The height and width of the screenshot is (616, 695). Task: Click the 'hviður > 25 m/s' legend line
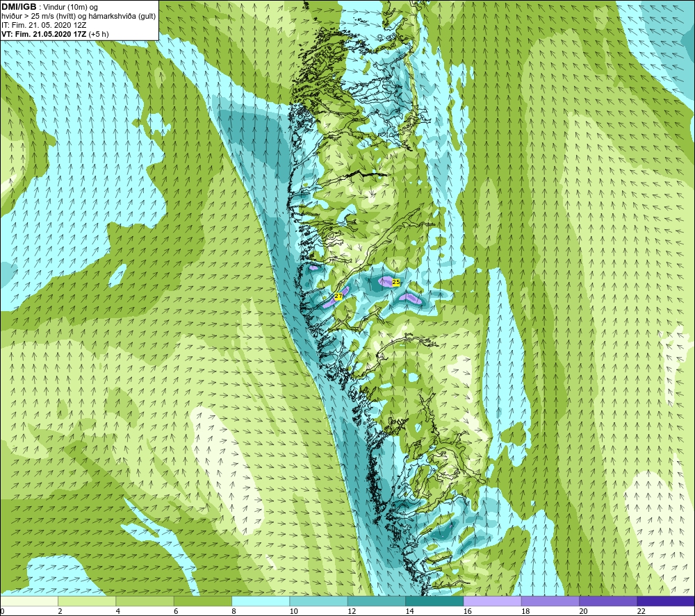point(79,17)
